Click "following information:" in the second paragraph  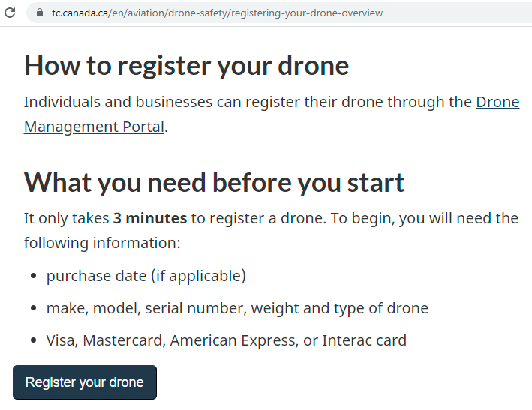pos(102,243)
